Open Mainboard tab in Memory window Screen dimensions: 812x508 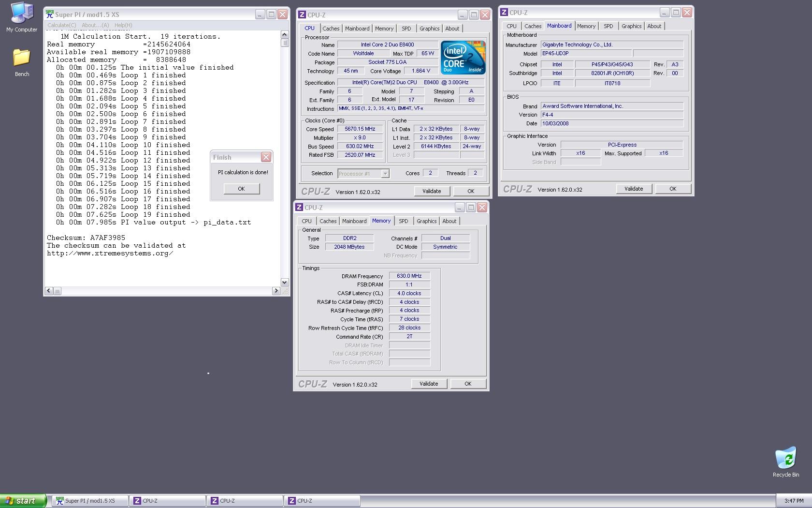[x=354, y=221]
